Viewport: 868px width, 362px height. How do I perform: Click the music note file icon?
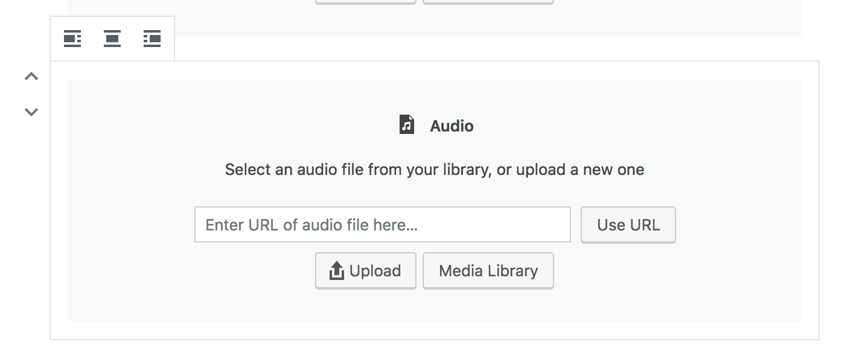pyautogui.click(x=407, y=125)
